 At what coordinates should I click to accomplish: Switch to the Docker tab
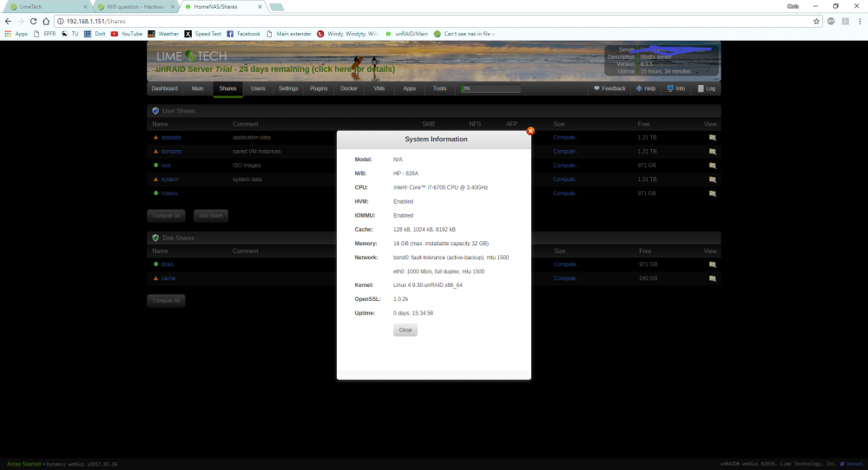pyautogui.click(x=349, y=88)
